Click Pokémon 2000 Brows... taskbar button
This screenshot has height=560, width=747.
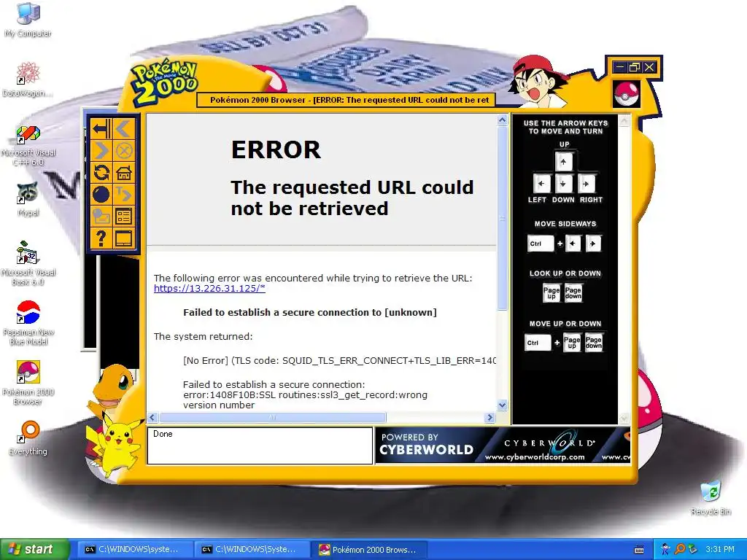369,550
